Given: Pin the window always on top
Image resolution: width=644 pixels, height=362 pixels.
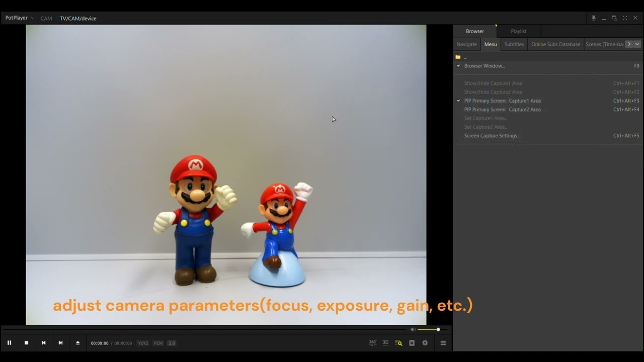Looking at the screenshot, I should pyautogui.click(x=594, y=18).
